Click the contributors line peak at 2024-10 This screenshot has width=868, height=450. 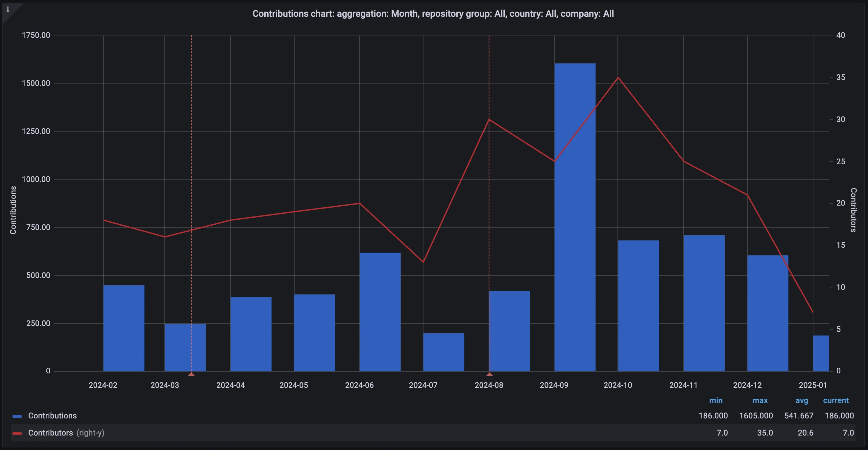(x=618, y=78)
